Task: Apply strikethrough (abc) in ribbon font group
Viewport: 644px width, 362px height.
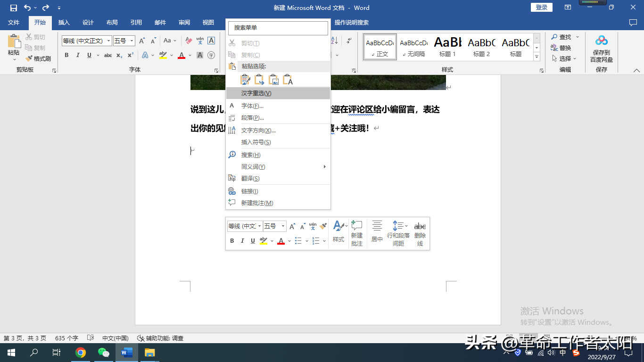Action: pos(108,55)
